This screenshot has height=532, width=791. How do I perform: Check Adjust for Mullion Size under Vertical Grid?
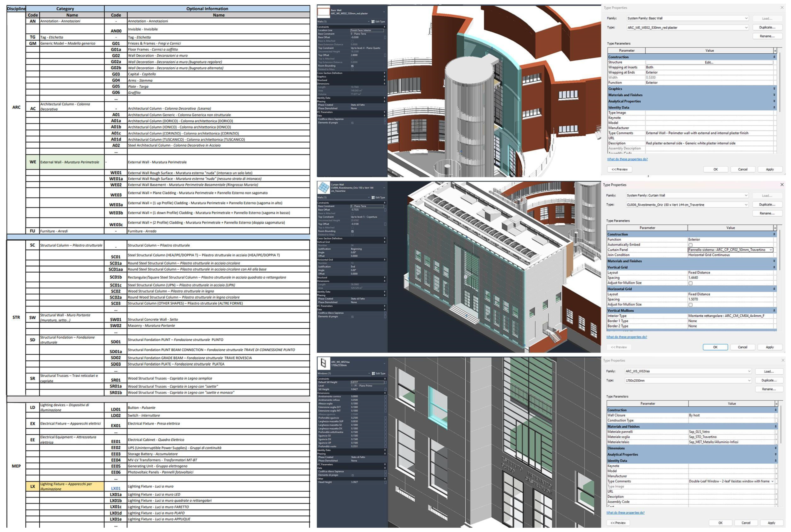click(690, 283)
